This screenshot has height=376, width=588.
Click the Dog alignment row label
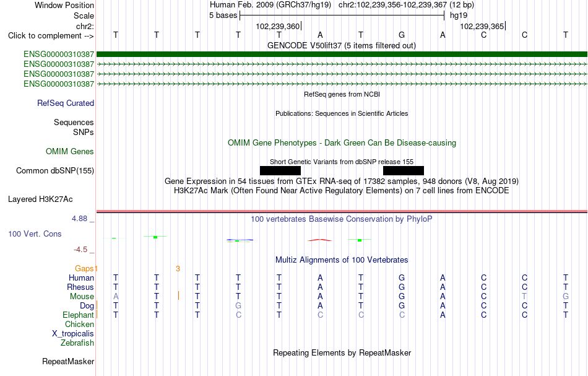pyautogui.click(x=87, y=306)
